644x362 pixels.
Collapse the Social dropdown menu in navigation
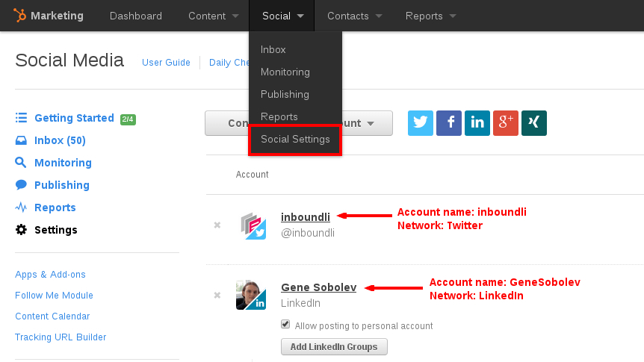pos(282,16)
